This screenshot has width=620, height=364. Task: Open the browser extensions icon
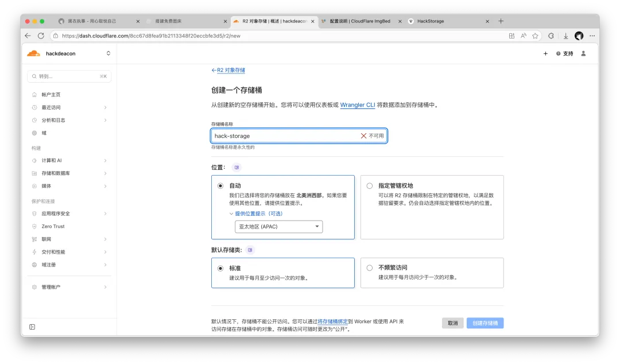click(551, 36)
